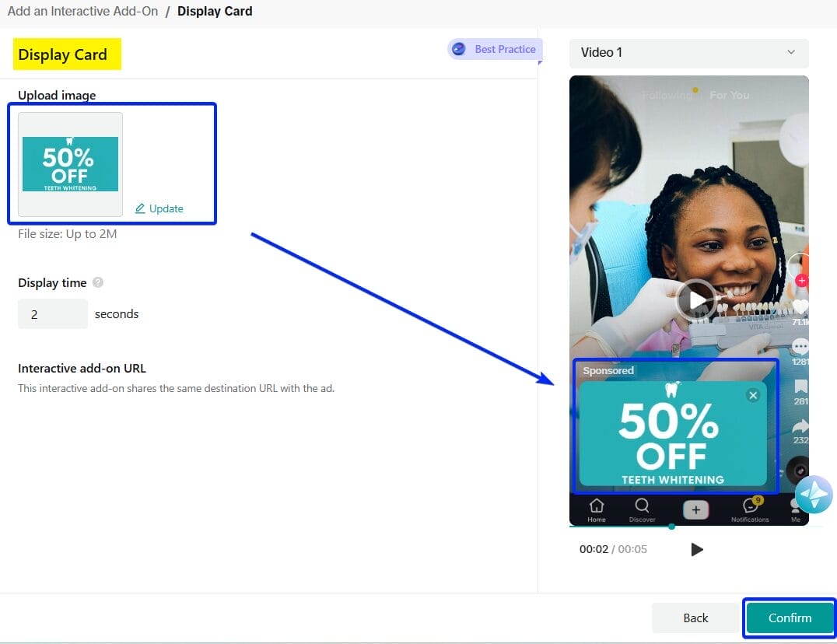This screenshot has height=644, width=837.
Task: Click the comment bubble icon in preview
Action: [799, 347]
